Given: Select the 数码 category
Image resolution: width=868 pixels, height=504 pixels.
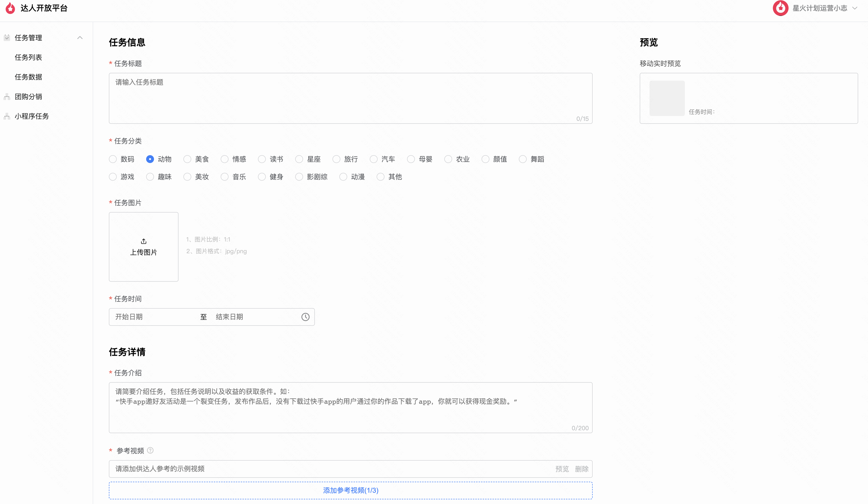Looking at the screenshot, I should tap(122, 159).
